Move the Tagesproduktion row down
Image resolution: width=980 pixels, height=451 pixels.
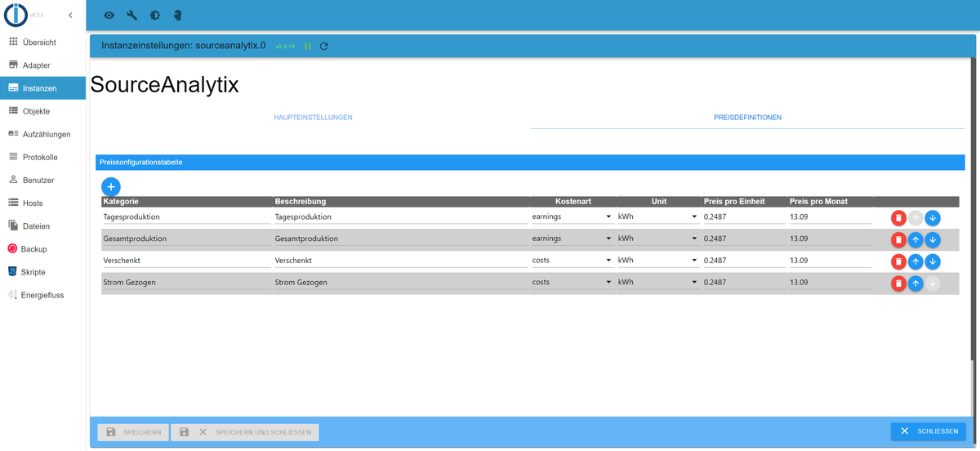(933, 218)
